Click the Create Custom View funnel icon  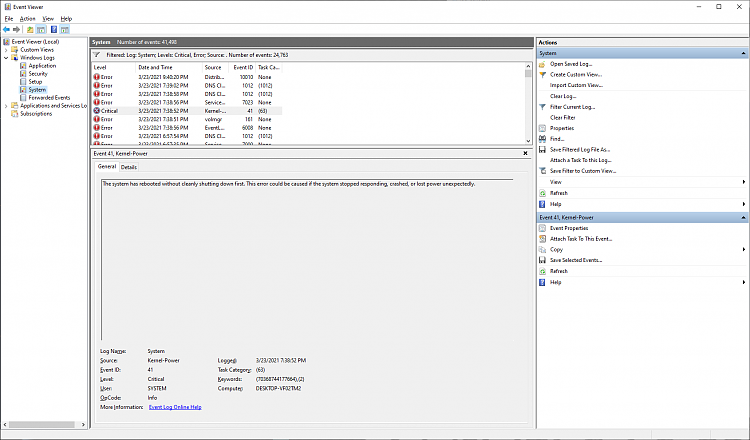pyautogui.click(x=542, y=75)
